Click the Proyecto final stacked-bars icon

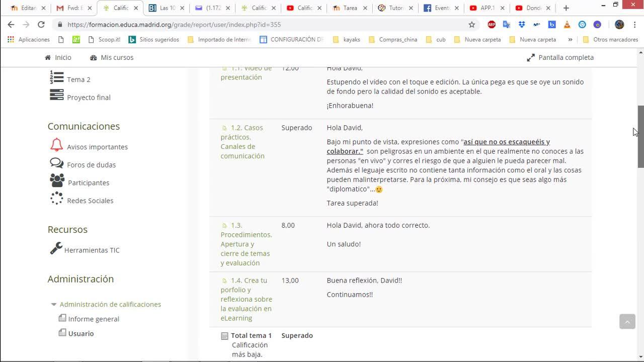pyautogui.click(x=56, y=95)
